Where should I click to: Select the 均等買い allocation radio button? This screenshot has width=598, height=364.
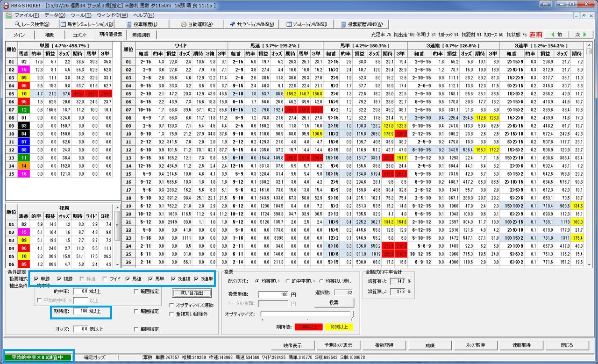click(269, 281)
